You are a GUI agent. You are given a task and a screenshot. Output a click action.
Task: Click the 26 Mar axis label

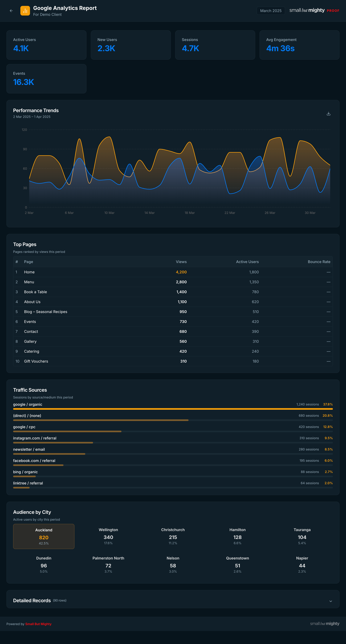coord(270,213)
